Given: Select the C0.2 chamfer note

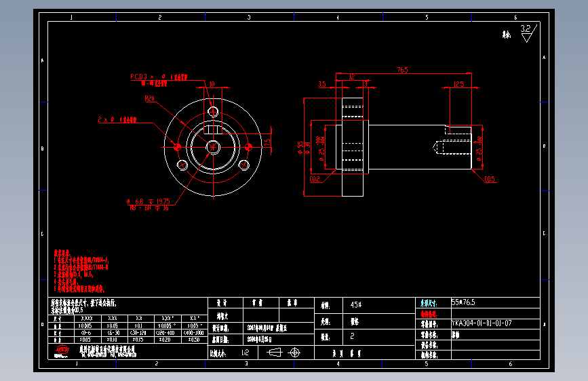Looking at the screenshot, I should [315, 179].
